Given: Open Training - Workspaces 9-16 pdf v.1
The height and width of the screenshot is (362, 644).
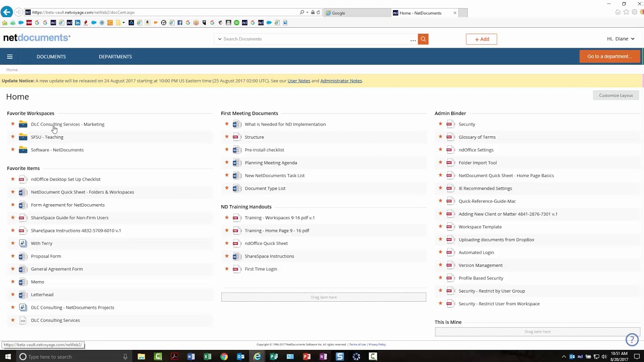Looking at the screenshot, I should pos(280,218).
